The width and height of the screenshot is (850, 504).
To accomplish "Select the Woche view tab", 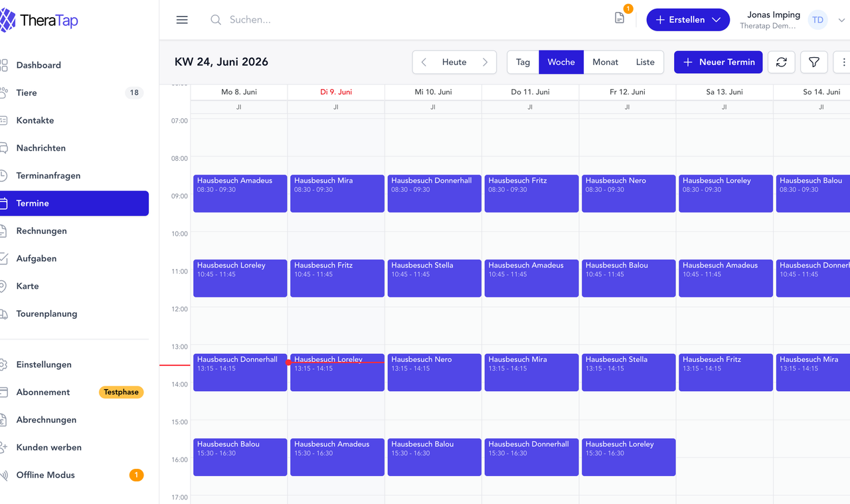I will [561, 62].
